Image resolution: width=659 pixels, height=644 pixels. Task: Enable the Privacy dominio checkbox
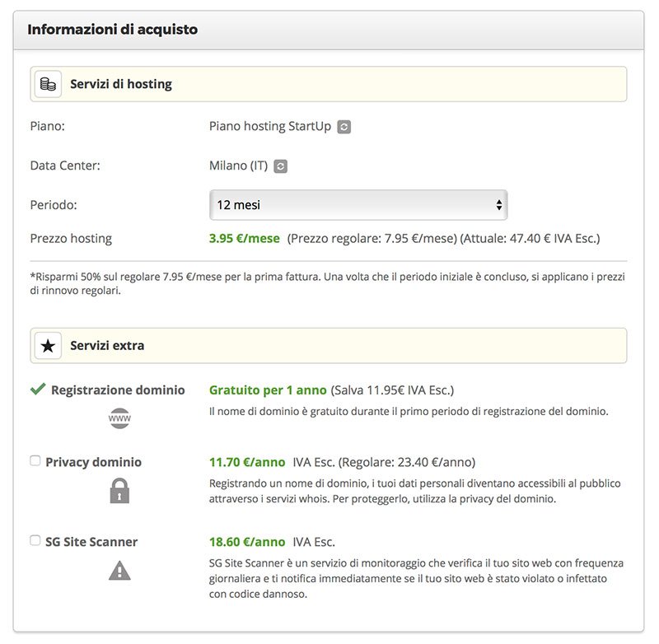point(35,461)
